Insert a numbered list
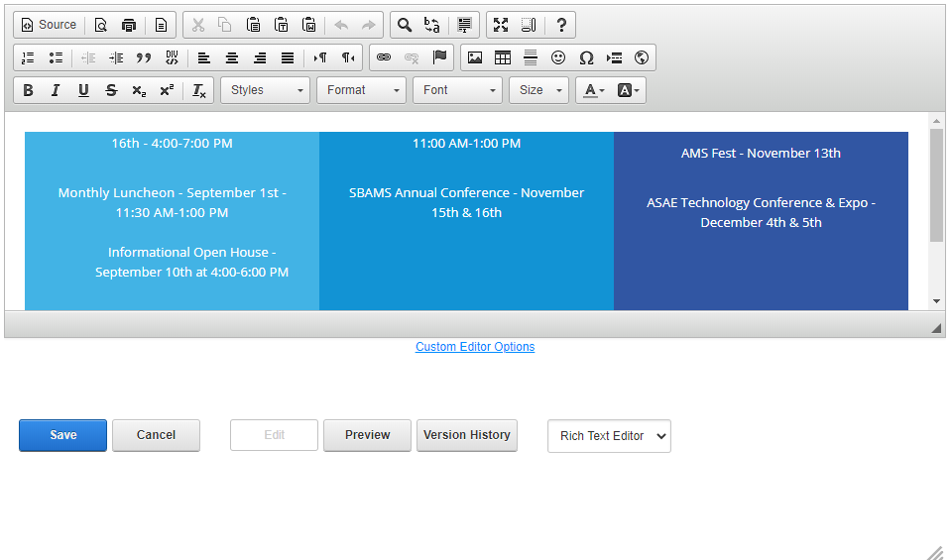 [28, 57]
